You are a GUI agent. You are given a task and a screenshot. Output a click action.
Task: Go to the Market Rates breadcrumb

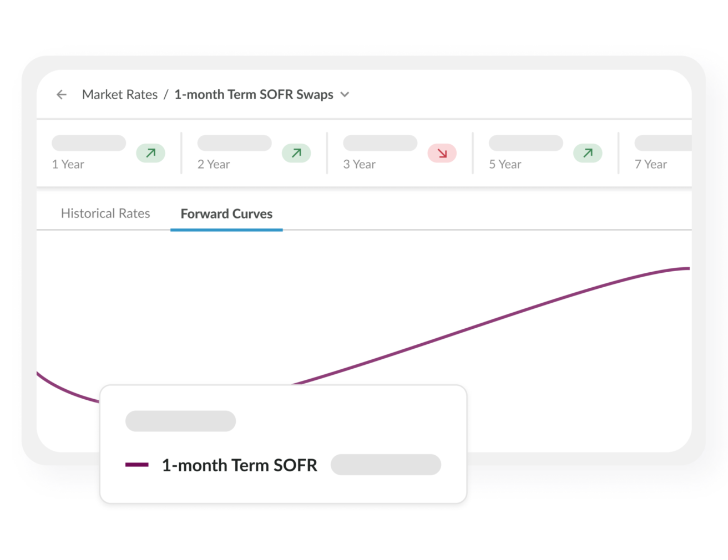[120, 95]
